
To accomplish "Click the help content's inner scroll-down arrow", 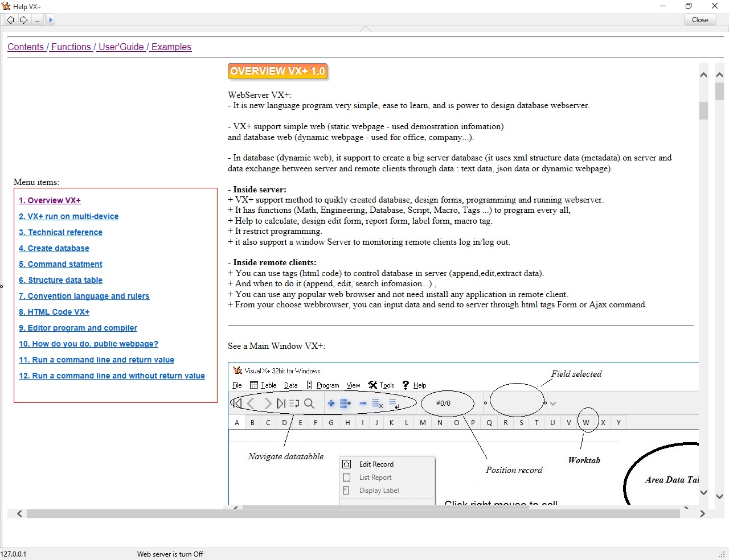I will pos(703,493).
